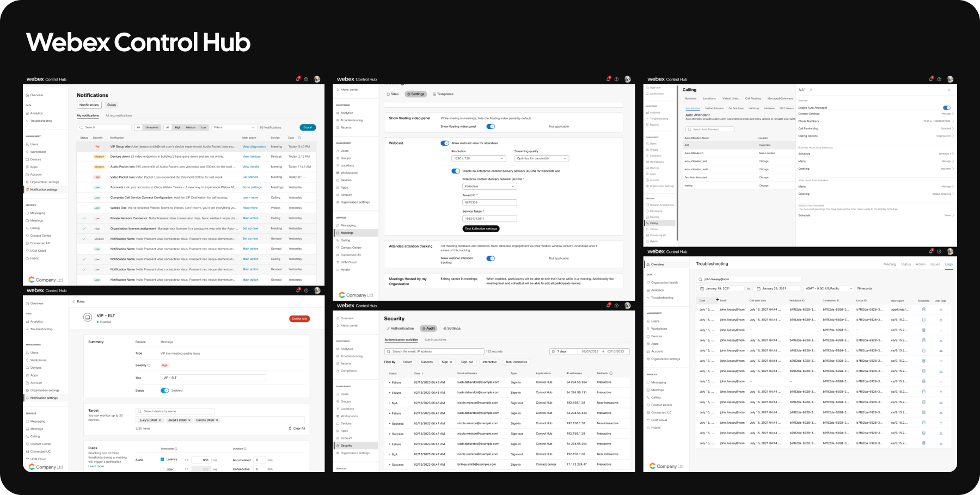Viewport: 980px width, 495px height.
Task: Click Users icon in Notifications window sidebar
Action: click(27, 145)
